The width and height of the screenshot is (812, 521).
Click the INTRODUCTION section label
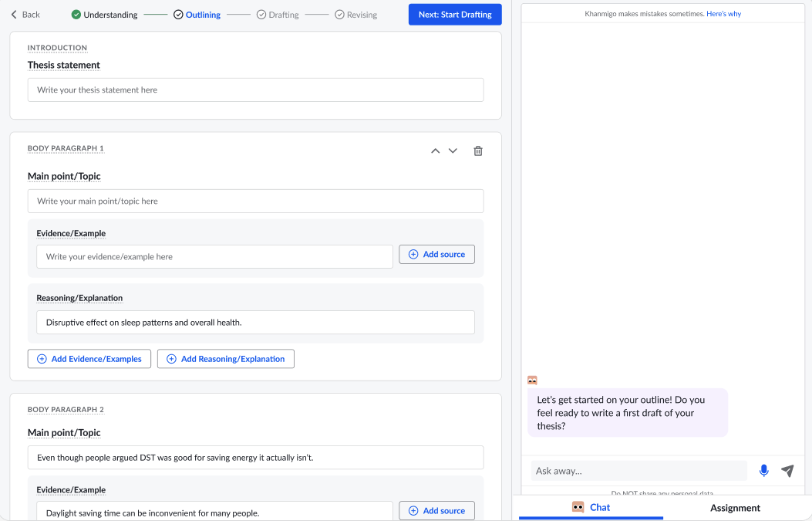point(57,48)
